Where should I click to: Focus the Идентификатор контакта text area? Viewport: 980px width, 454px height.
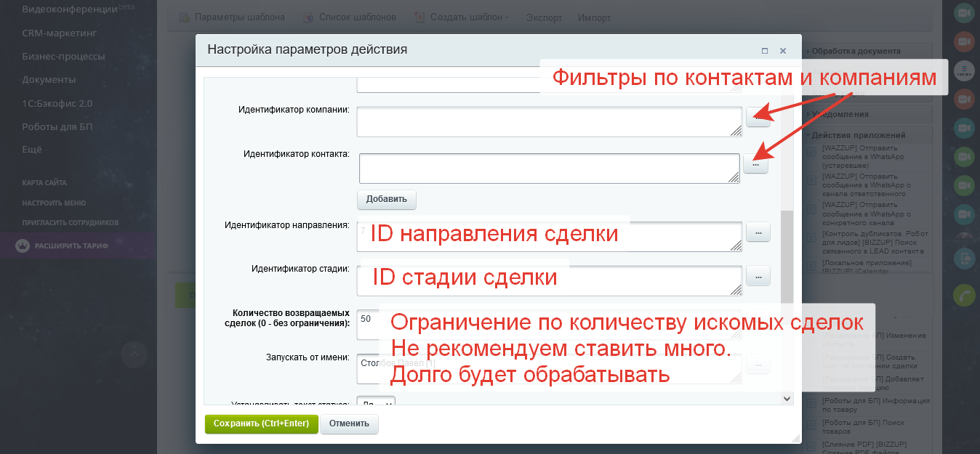pyautogui.click(x=550, y=169)
